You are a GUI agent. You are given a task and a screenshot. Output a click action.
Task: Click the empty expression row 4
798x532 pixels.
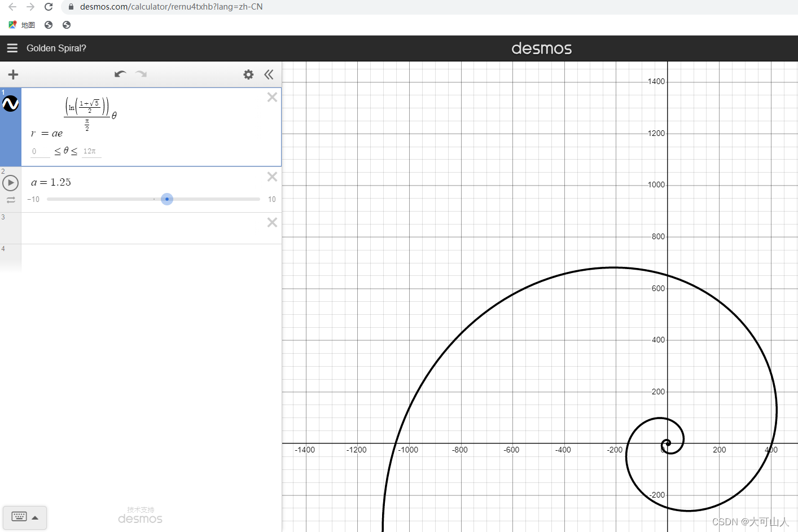pyautogui.click(x=141, y=258)
